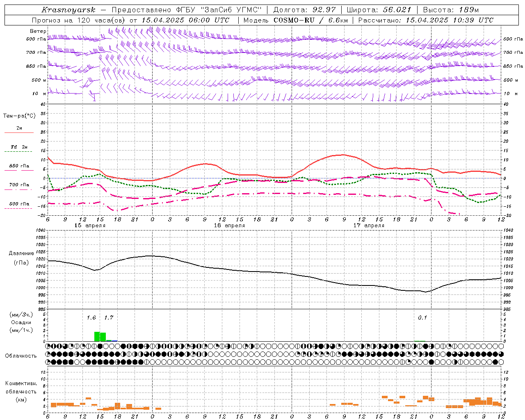Image resolution: width=525 pixels, height=420 pixels.
Task: Click the 15 апреля date label
Action: (90, 226)
